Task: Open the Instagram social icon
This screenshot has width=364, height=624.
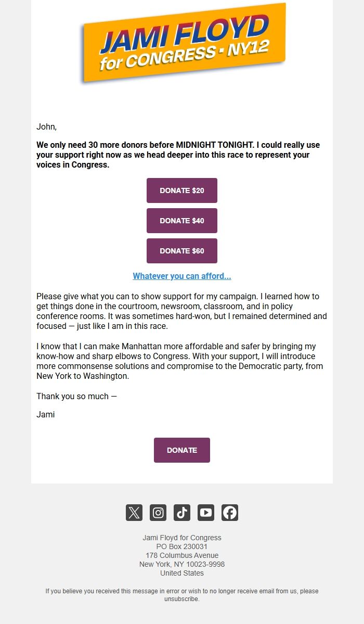Action: pos(158,513)
